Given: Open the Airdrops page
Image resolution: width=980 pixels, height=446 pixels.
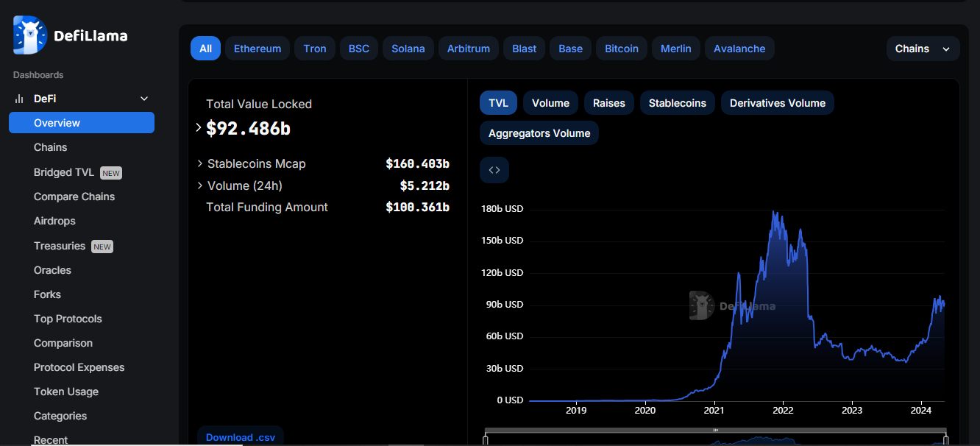Looking at the screenshot, I should pos(54,221).
